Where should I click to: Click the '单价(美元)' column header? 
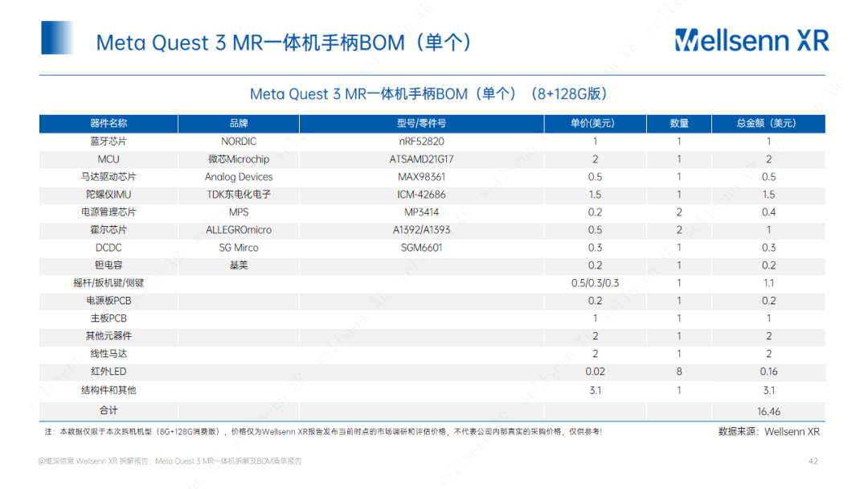(595, 124)
